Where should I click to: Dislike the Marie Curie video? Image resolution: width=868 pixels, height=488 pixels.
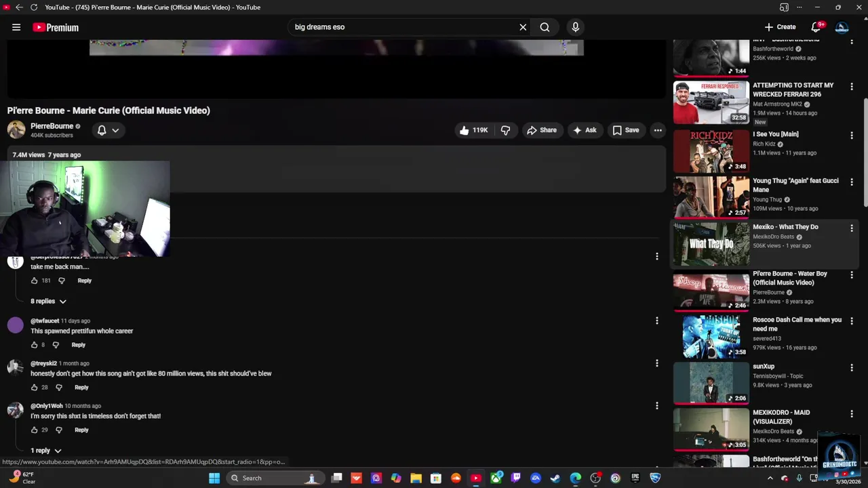click(x=505, y=130)
